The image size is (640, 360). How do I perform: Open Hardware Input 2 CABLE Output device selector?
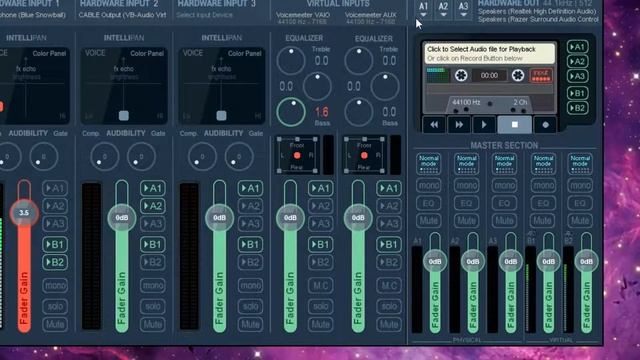[122, 15]
